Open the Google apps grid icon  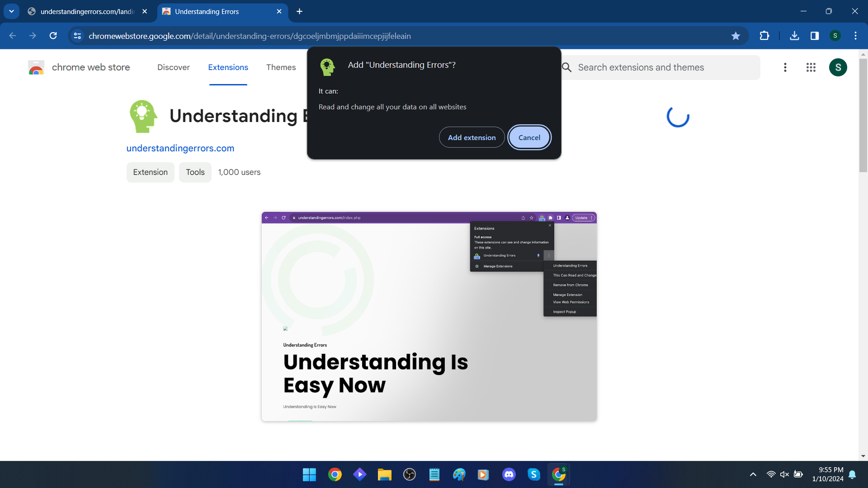coord(811,67)
